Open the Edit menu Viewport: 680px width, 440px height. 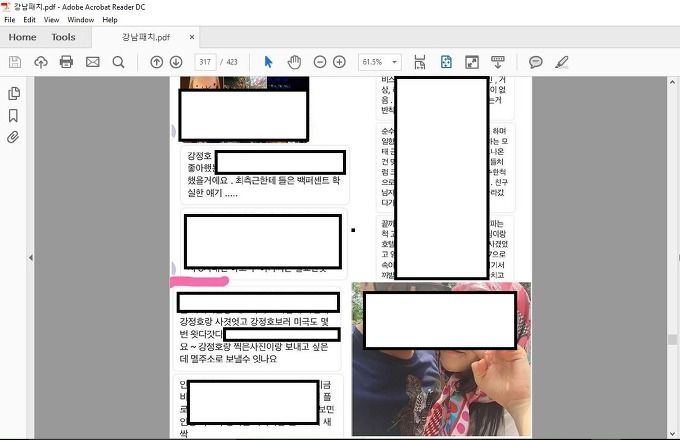pyautogui.click(x=29, y=20)
